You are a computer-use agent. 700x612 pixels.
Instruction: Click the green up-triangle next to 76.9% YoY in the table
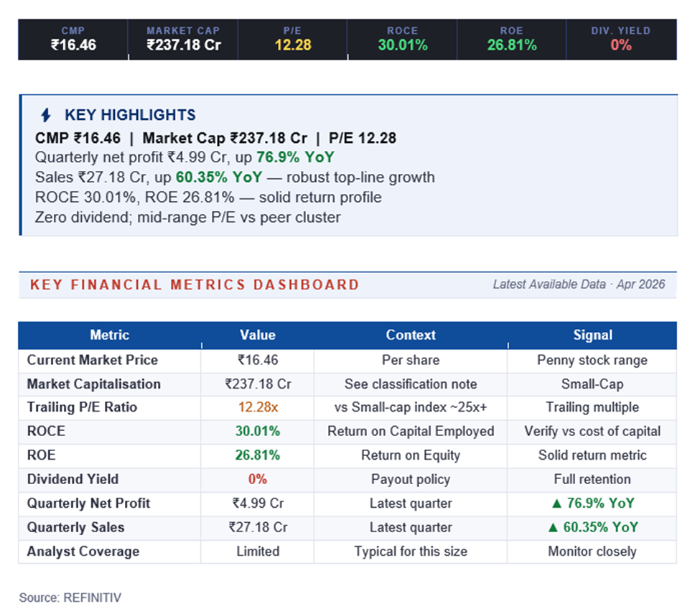pos(552,504)
